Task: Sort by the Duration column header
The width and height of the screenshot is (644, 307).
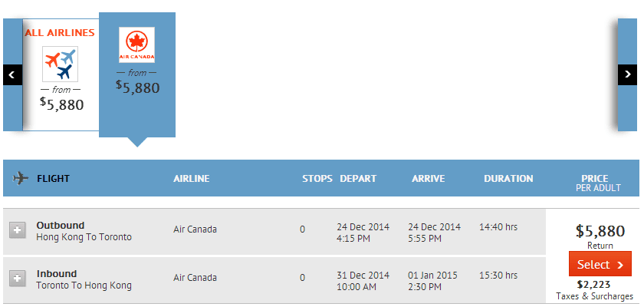Action: [x=508, y=179]
